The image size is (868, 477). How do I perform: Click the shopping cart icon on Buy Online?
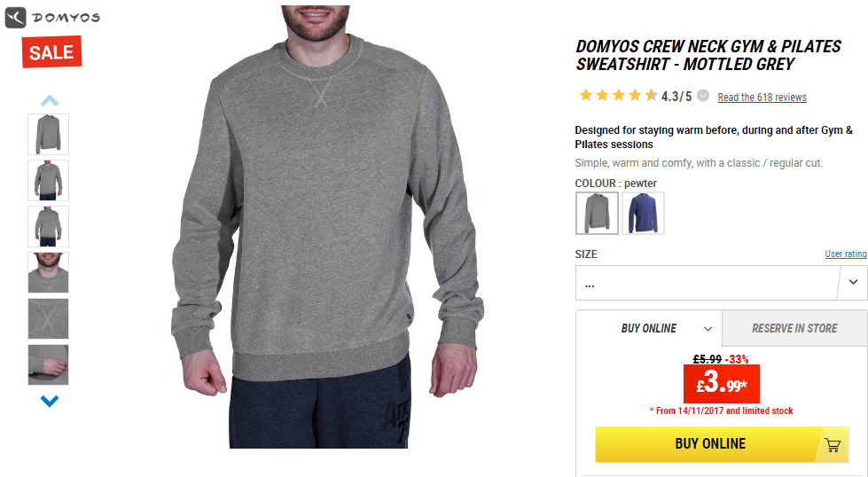(832, 444)
